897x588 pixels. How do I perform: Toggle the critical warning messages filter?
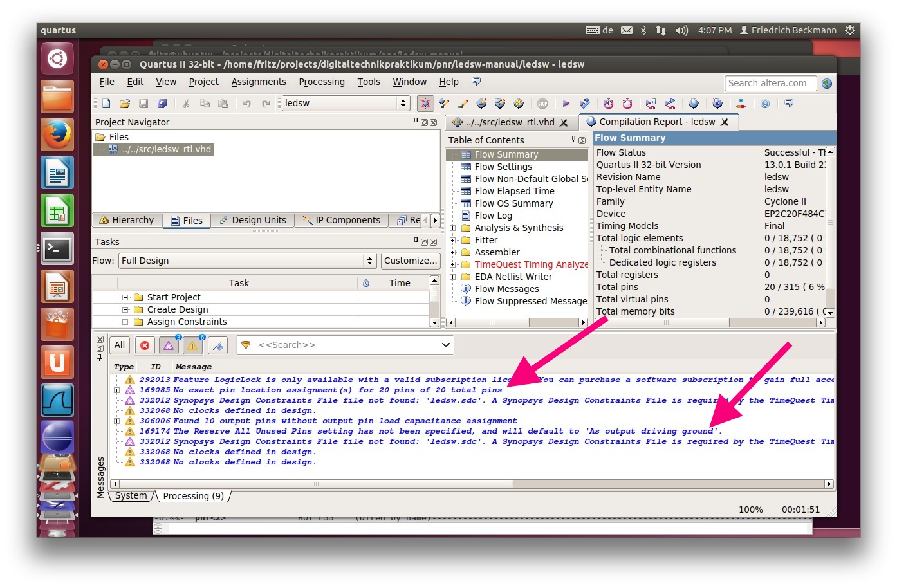(x=169, y=345)
